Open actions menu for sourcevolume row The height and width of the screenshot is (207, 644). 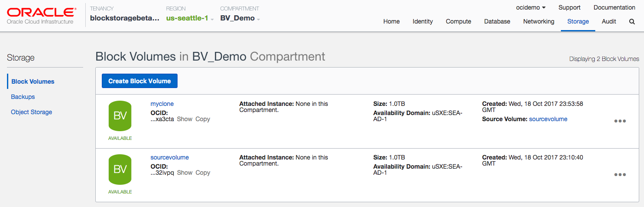point(620,175)
